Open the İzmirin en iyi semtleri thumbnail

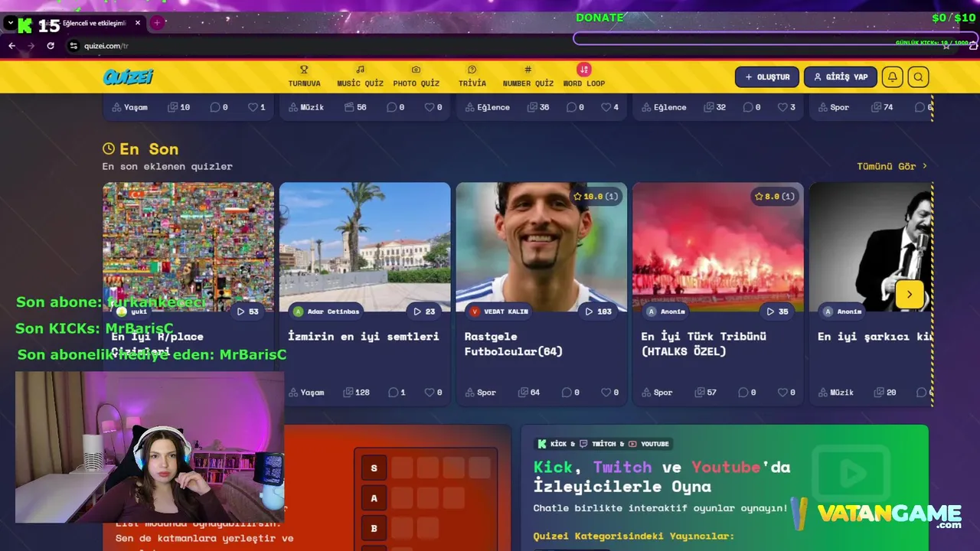click(364, 246)
